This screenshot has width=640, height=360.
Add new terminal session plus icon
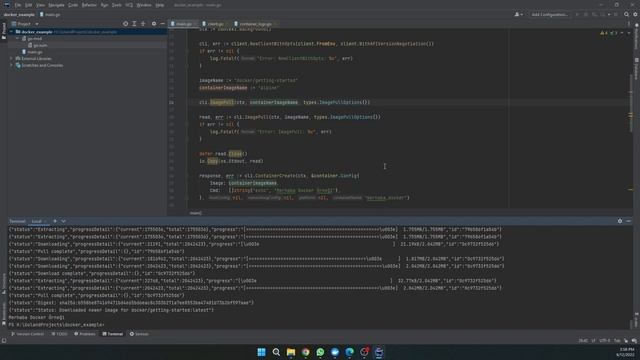coord(55,221)
